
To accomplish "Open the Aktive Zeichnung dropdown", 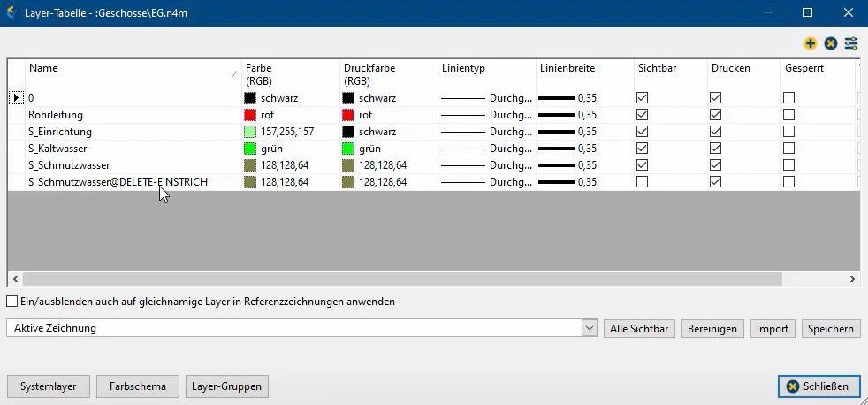I will 590,328.
